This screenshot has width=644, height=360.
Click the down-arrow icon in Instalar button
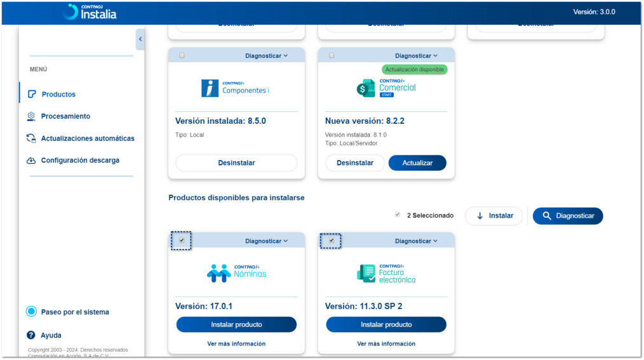(x=480, y=216)
